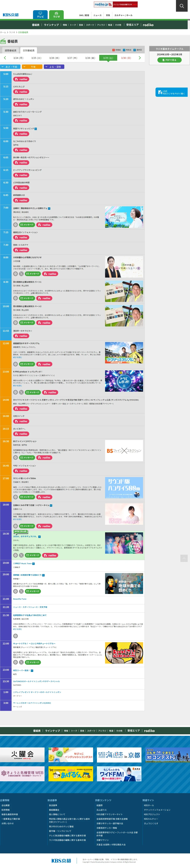Image resolution: width=190 pixels, height=868 pixels.
Task: Expand 続きを読む for 森脇健児 program
Action: [17, 358]
